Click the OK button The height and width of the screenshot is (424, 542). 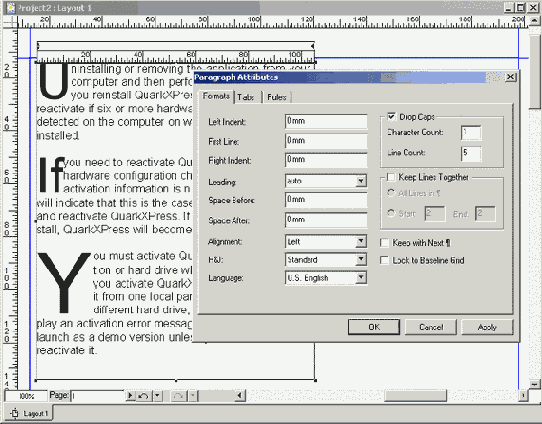coord(374,327)
